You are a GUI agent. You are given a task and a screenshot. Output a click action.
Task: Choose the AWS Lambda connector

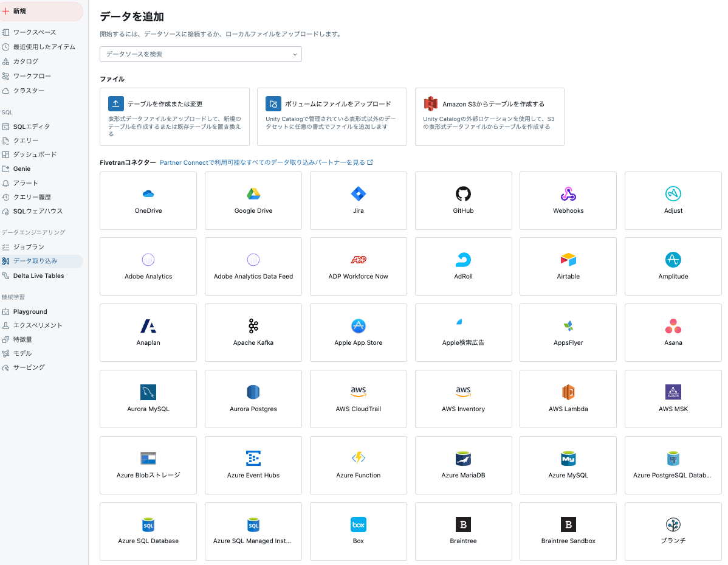(x=568, y=399)
